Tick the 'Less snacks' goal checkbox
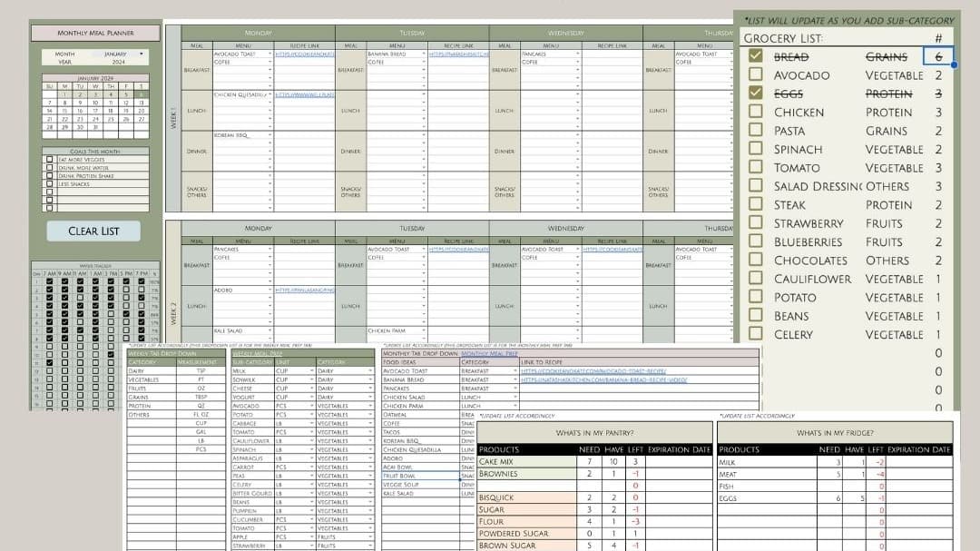Screen dimensions: 980x551 (x=49, y=184)
